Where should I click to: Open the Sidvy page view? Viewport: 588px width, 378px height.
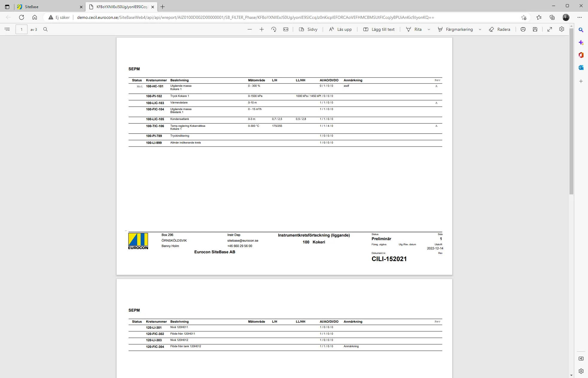308,29
